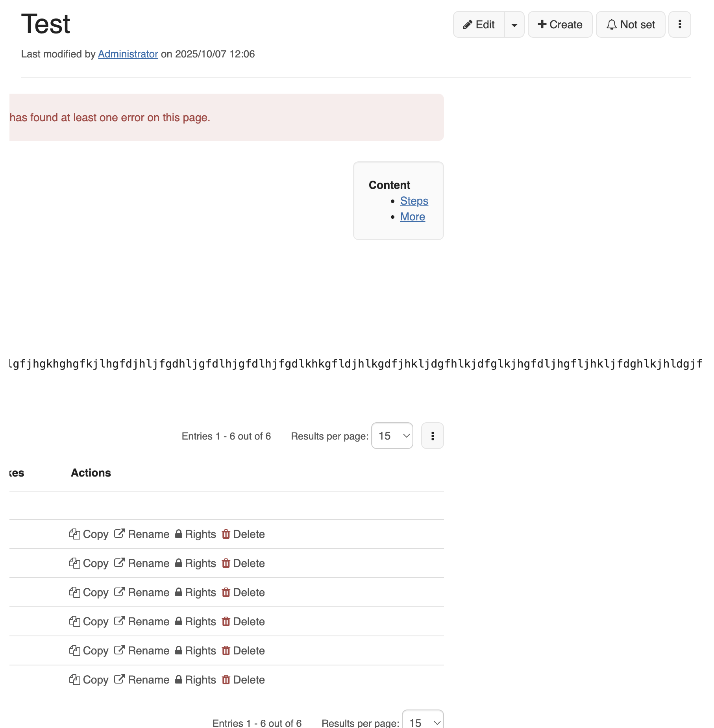Jump to Steps in Content box
714x728 pixels.
coord(414,201)
